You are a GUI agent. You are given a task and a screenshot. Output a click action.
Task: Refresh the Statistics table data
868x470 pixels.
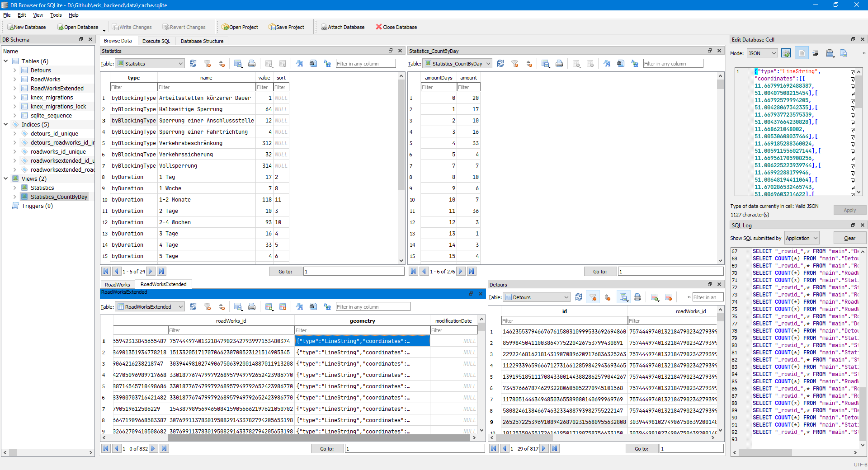coord(193,63)
